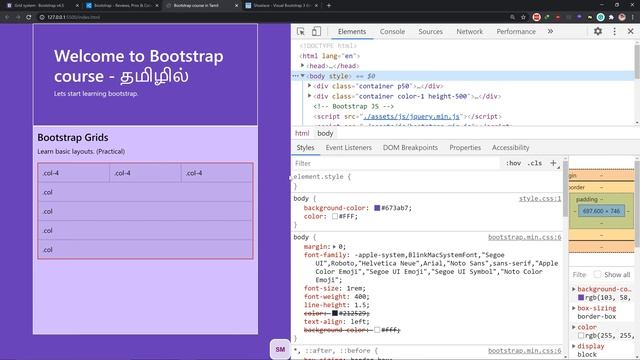Expand margin shorthand property arrow
Screen dimensions: 640x360
point(334,247)
